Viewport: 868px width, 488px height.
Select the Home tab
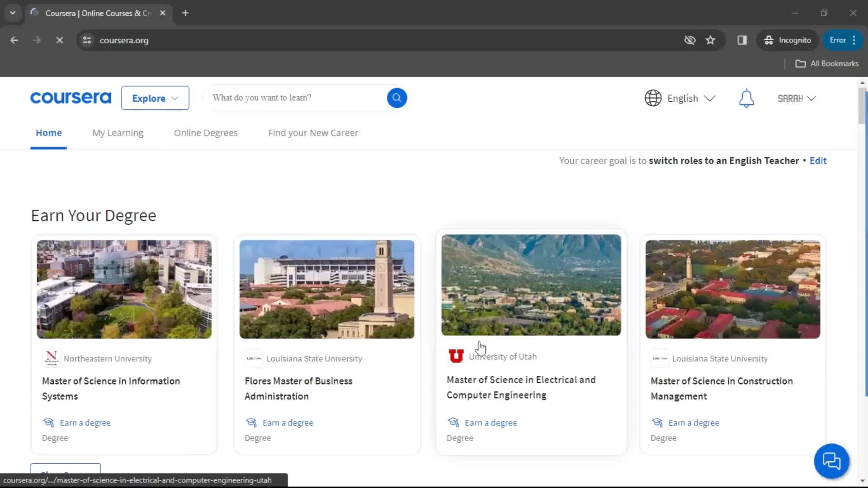(x=48, y=133)
